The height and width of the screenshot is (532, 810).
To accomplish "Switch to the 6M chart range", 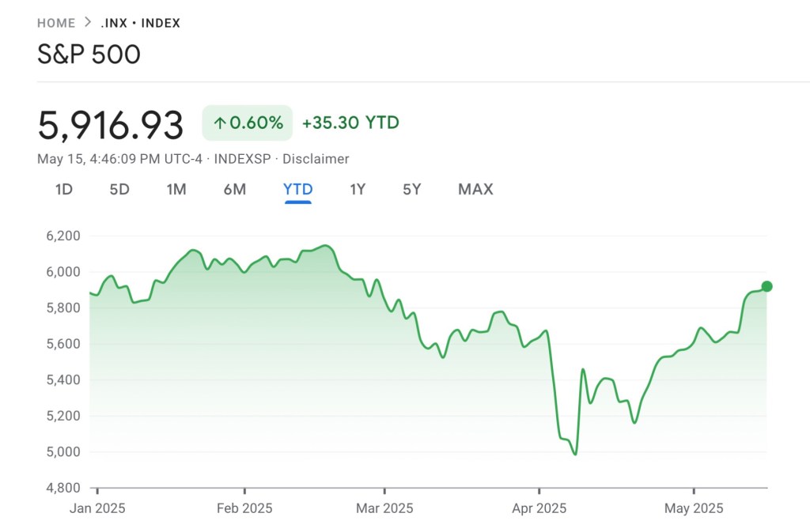I will [235, 189].
